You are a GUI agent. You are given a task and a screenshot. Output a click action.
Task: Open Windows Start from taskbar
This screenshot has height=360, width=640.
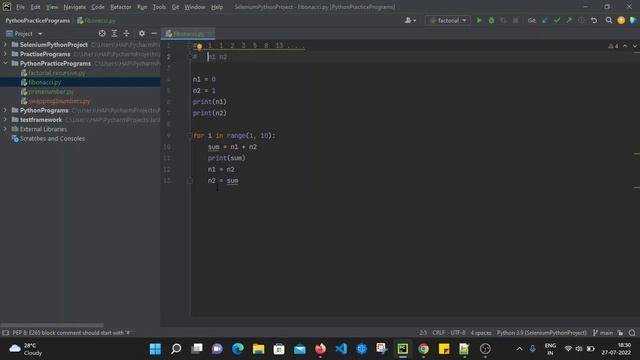(x=155, y=349)
